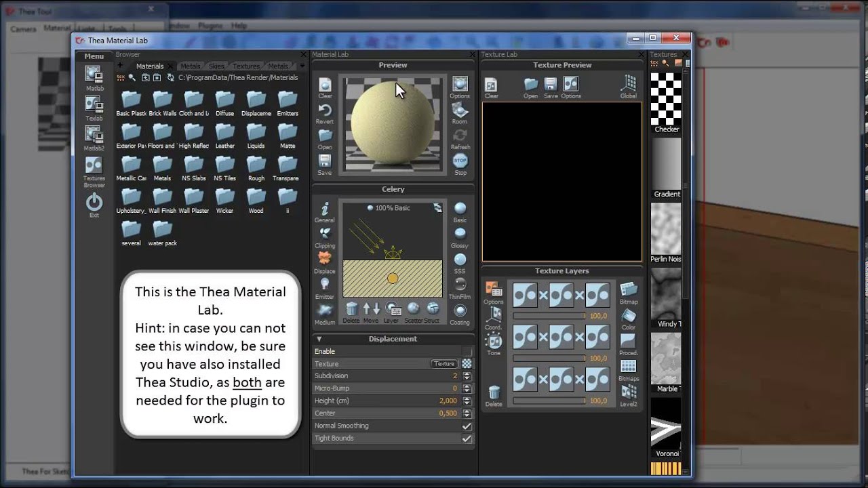This screenshot has width=868, height=488.
Task: Open Help menu in background window
Action: pos(239,25)
